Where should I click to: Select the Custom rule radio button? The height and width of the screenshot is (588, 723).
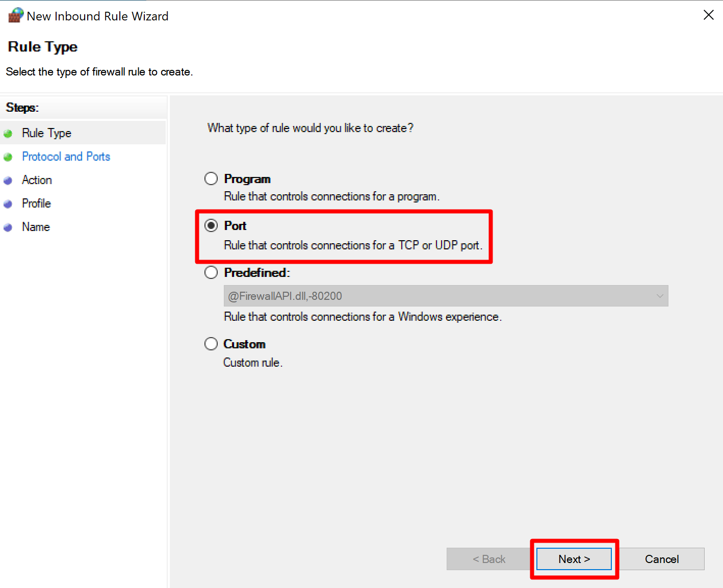click(211, 344)
